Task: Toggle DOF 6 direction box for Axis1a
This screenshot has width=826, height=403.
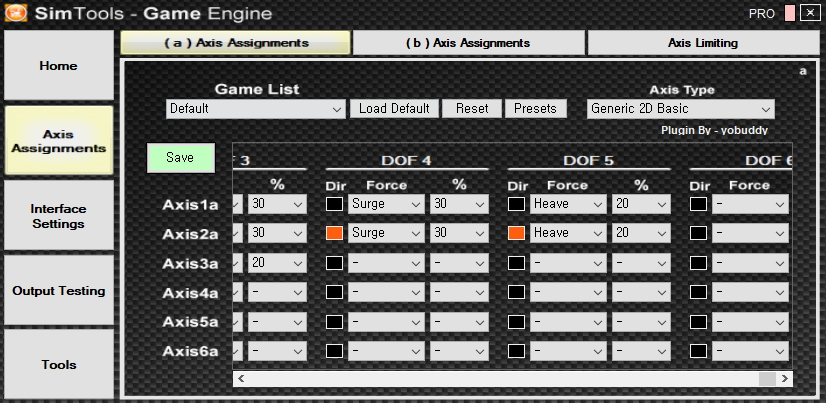Action: [x=699, y=204]
